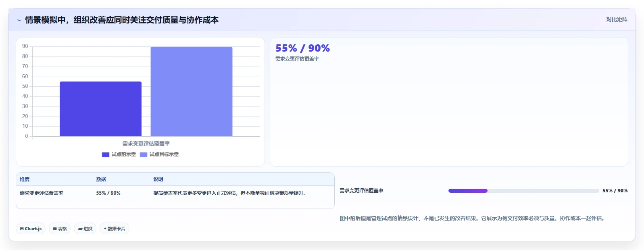Click the 55% / 90% cell in the table
The height and width of the screenshot is (250, 644).
(x=108, y=193)
